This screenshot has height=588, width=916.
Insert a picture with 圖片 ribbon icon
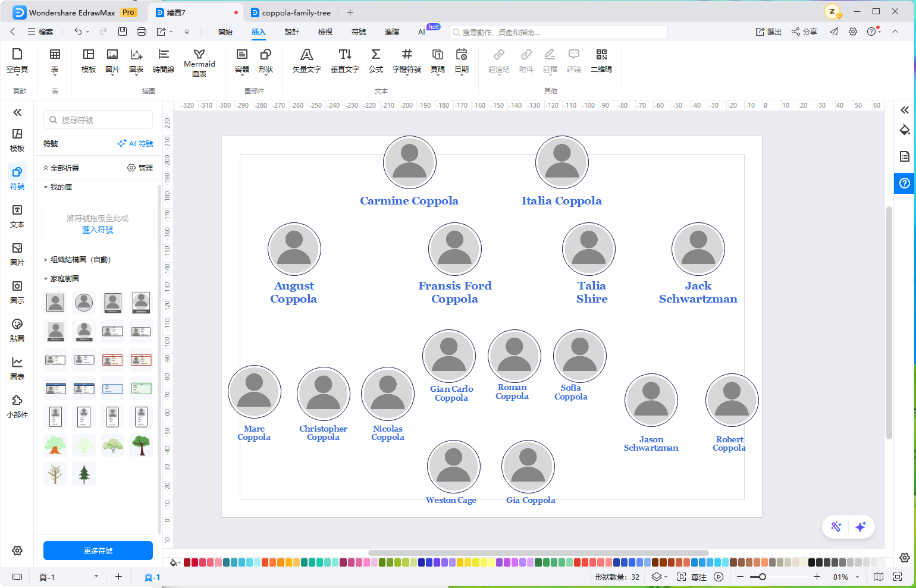[112, 61]
